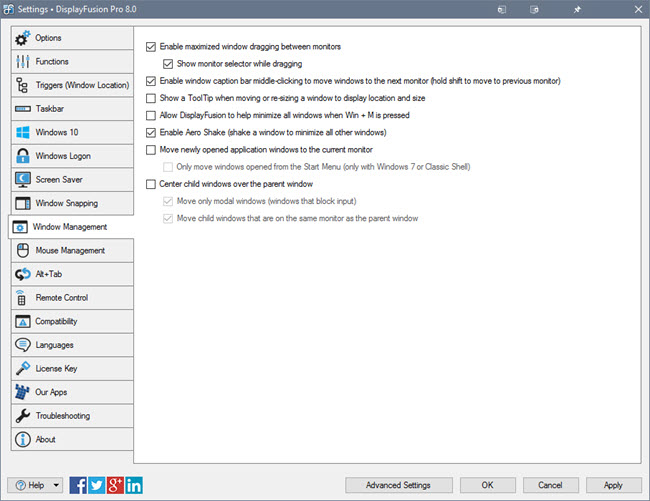
Task: Expand the Help button dropdown arrow
Action: (x=56, y=485)
